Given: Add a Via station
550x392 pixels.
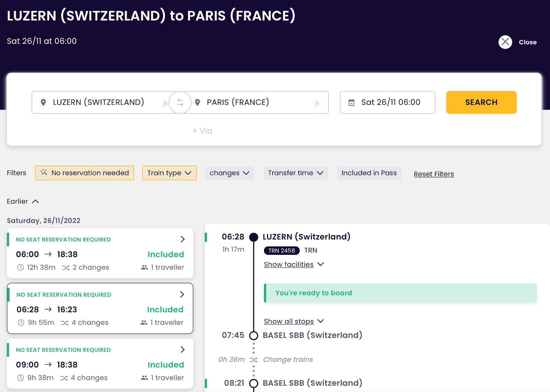Looking at the screenshot, I should click(202, 131).
